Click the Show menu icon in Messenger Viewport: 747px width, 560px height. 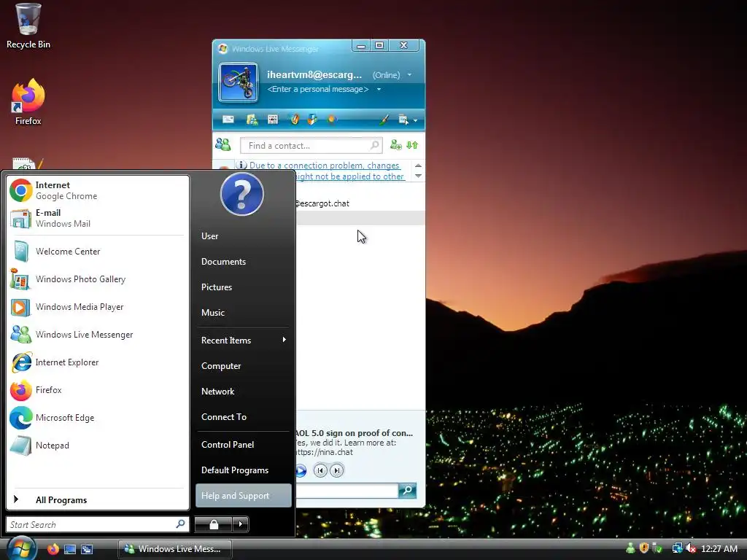[403, 120]
